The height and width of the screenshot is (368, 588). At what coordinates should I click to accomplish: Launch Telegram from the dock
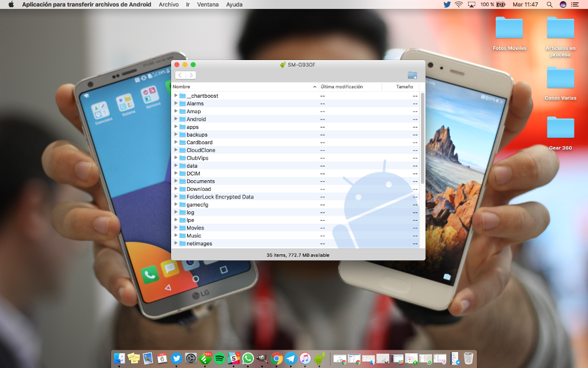291,358
